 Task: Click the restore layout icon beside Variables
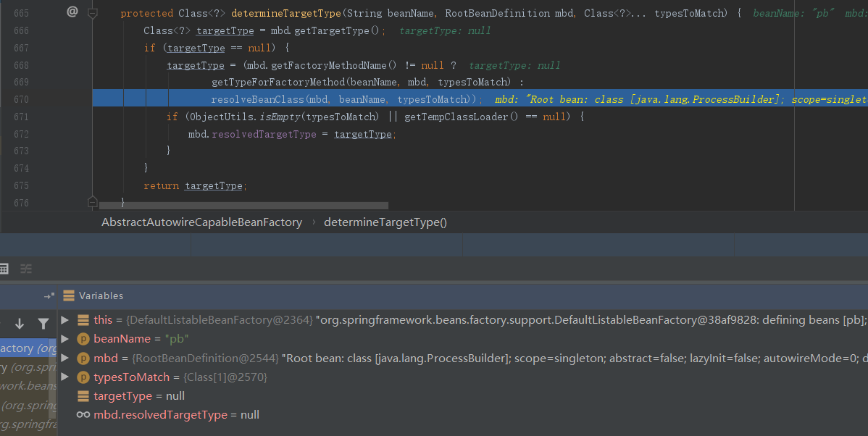click(x=49, y=295)
